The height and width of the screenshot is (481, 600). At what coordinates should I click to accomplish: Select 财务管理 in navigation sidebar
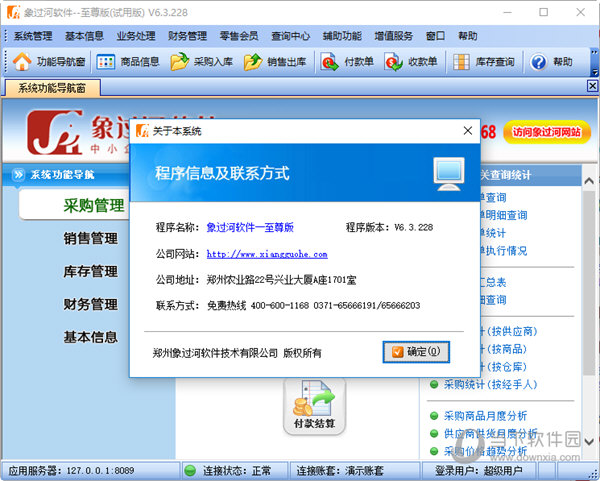(x=91, y=304)
